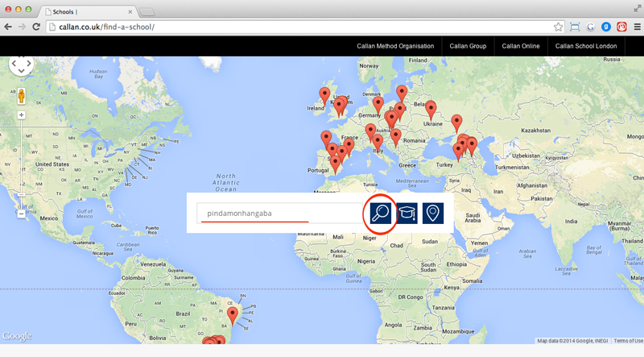Pan the map right with arrow control
The height and width of the screenshot is (357, 644).
pos(29,64)
